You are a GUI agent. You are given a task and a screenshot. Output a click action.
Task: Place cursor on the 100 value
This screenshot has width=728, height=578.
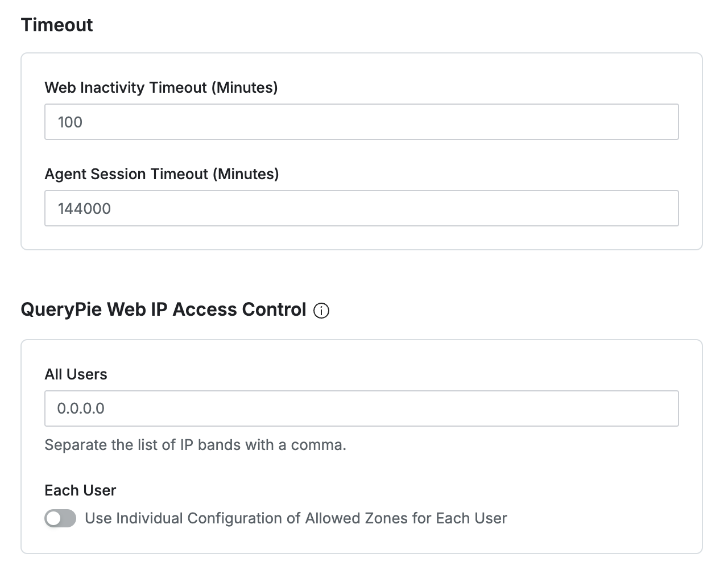70,122
